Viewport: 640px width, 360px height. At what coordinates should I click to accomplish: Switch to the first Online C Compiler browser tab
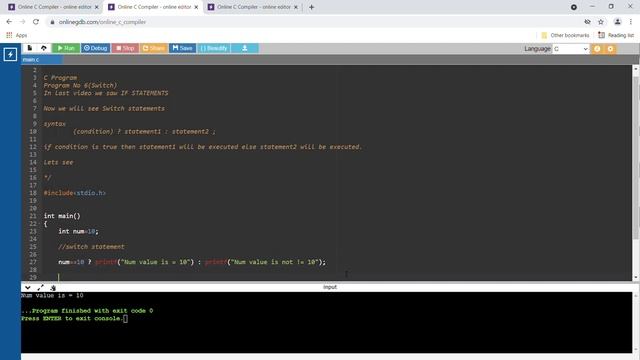pyautogui.click(x=54, y=7)
